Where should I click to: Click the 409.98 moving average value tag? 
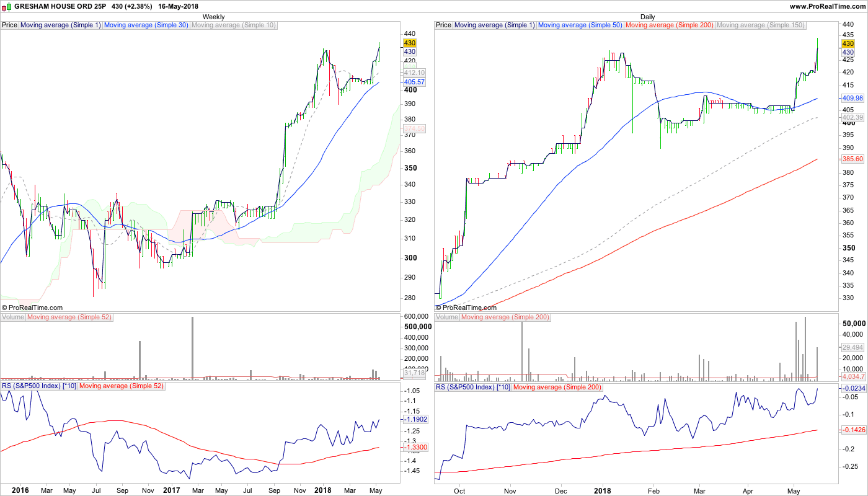852,98
